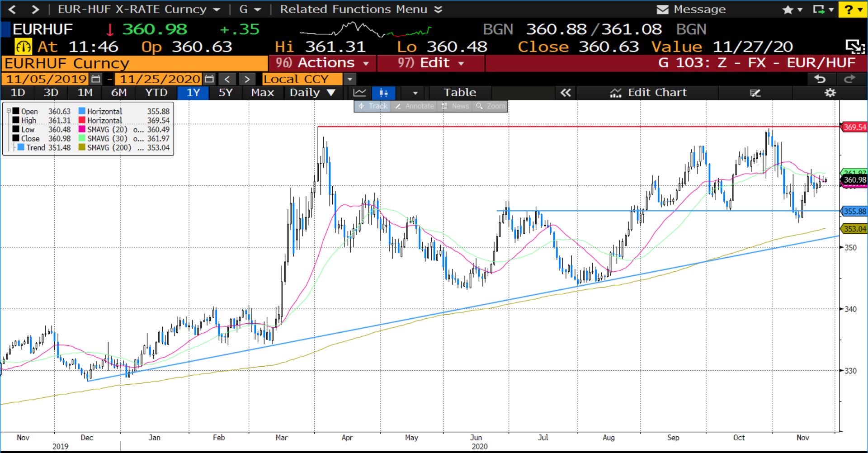Click the Open legend black color swatch
The height and width of the screenshot is (453, 868).
point(16,111)
